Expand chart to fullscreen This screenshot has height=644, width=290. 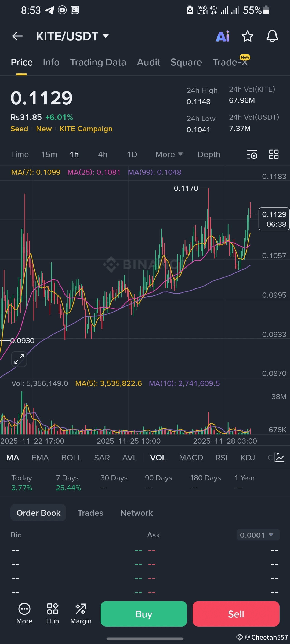tap(19, 359)
